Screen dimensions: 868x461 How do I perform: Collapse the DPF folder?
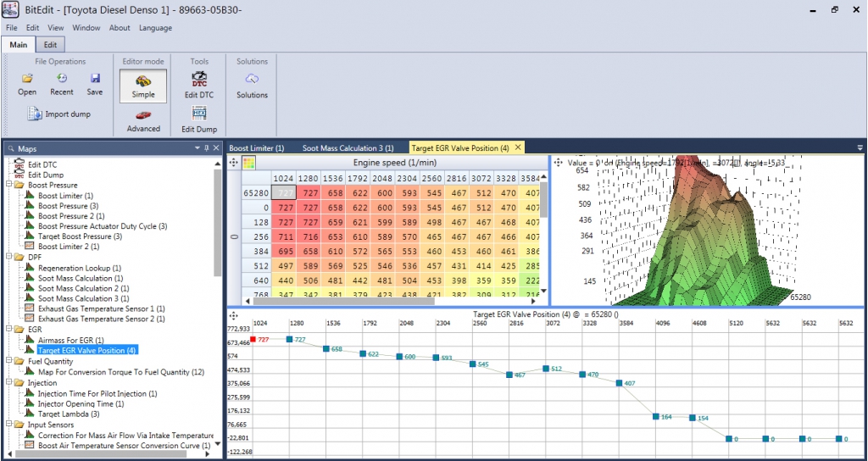click(9, 257)
